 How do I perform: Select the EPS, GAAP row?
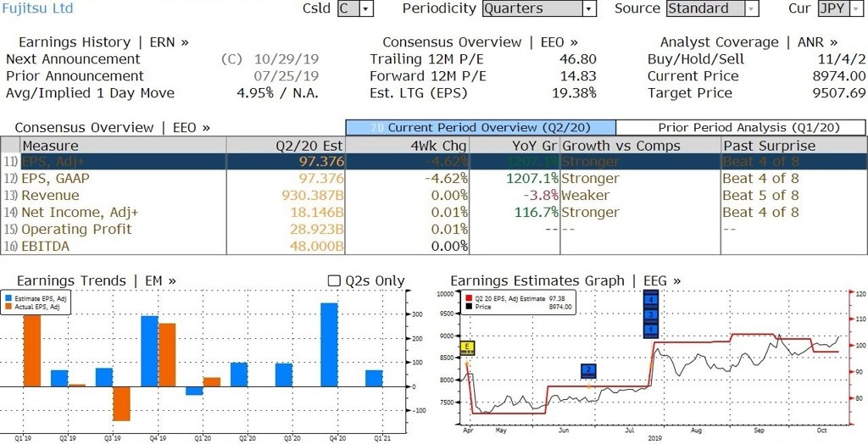coord(434,178)
